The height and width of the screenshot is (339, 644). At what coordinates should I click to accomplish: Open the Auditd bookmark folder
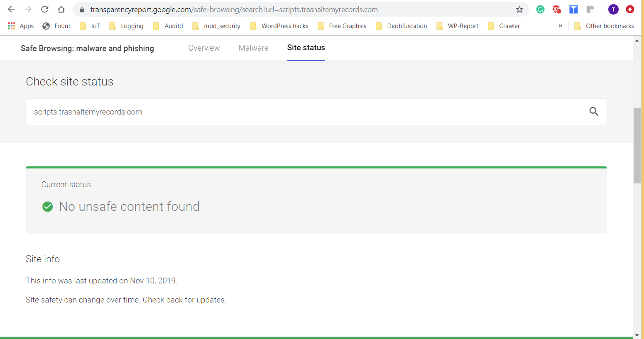(x=168, y=26)
